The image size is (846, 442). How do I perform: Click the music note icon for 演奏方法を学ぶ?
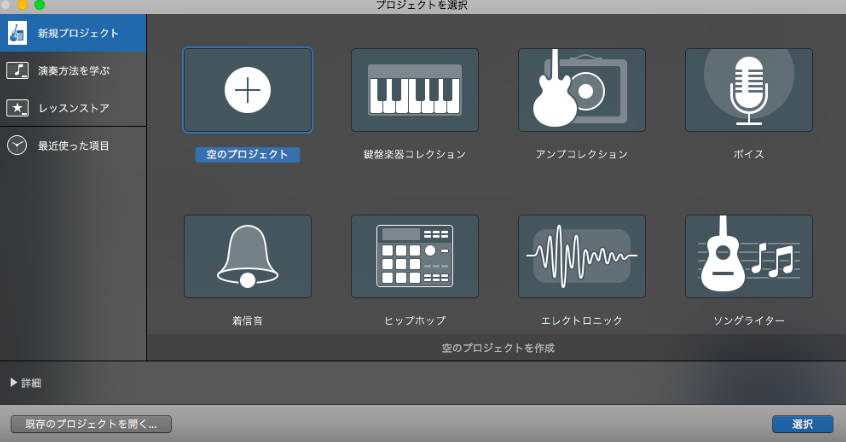point(17,70)
